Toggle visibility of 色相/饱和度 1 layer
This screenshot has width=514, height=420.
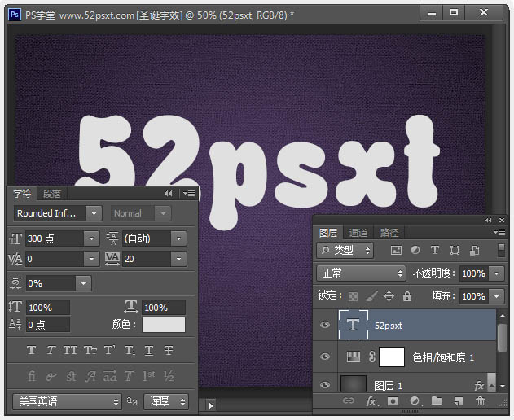pyautogui.click(x=325, y=357)
